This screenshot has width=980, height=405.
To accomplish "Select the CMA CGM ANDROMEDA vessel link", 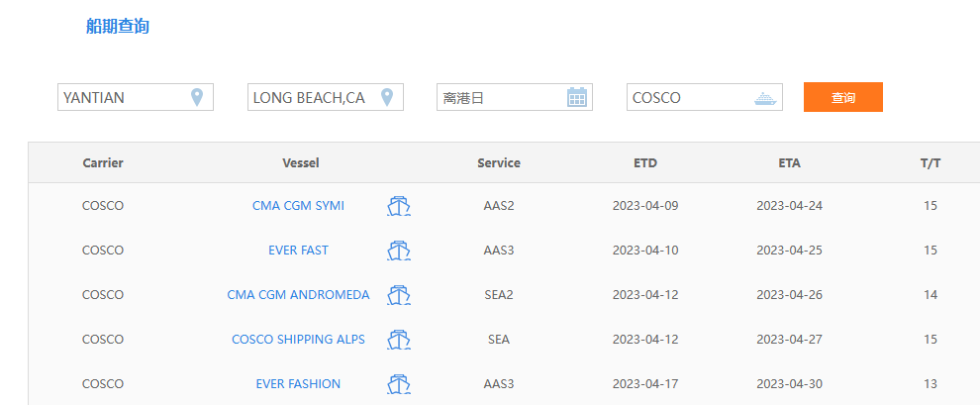I will click(x=298, y=295).
